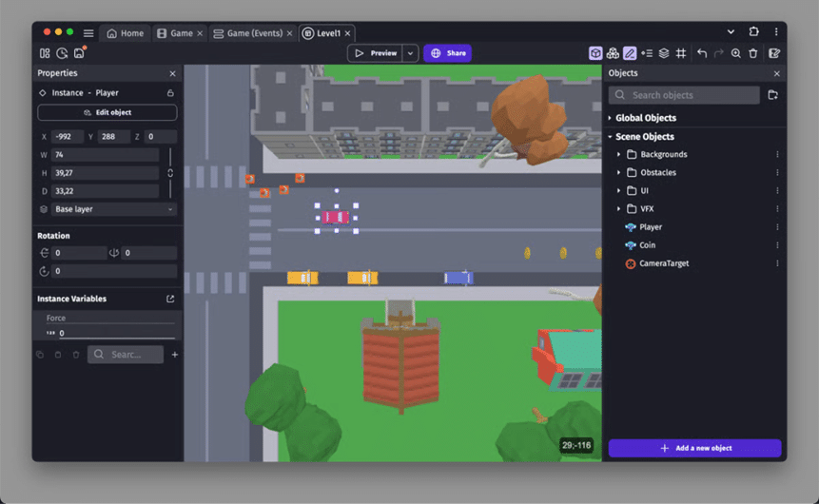
Task: Switch to the Home tab
Action: 126,33
